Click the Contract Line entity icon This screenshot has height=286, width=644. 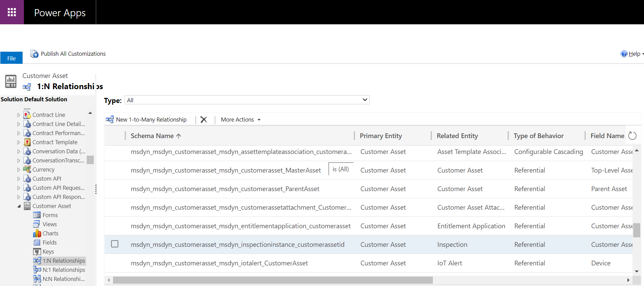pos(27,114)
